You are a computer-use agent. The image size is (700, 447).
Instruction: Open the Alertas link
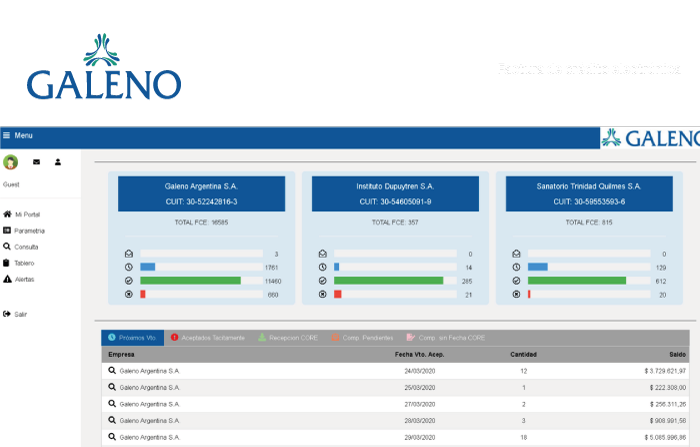(x=25, y=279)
